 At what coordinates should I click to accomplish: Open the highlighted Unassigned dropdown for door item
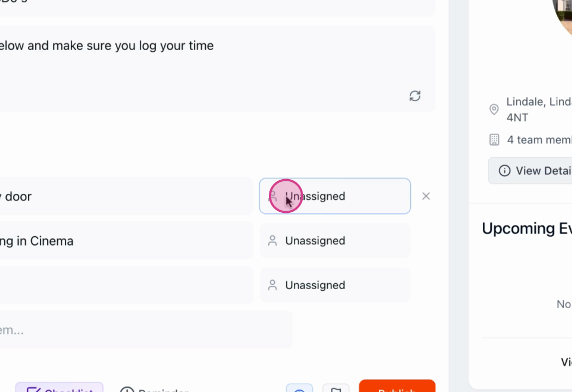(x=335, y=196)
